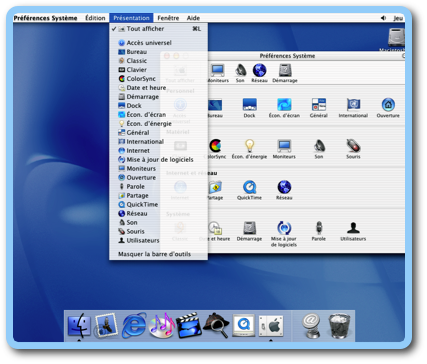
Task: Open Écon. d'énergie lightbulb icon in window
Action: 249,146
